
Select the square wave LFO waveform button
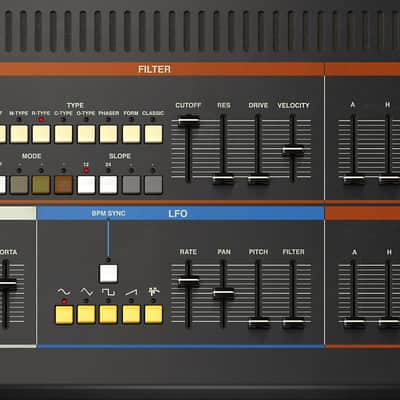tap(108, 315)
